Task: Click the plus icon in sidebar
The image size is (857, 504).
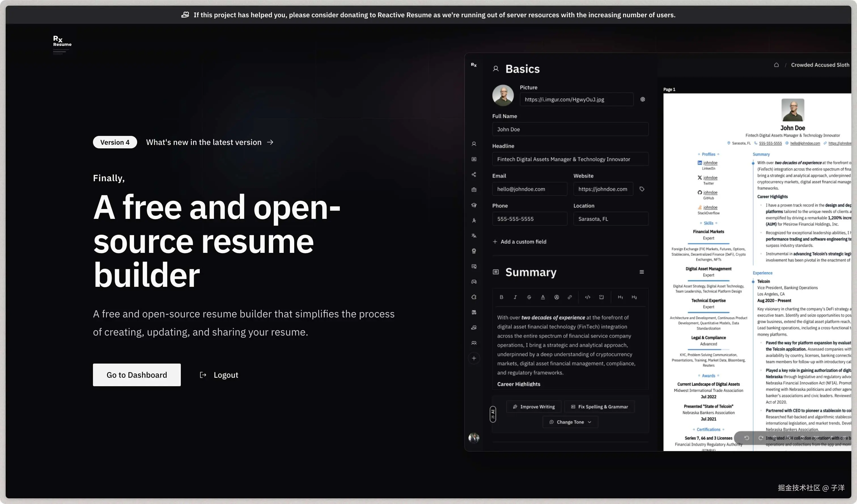Action: 474,358
